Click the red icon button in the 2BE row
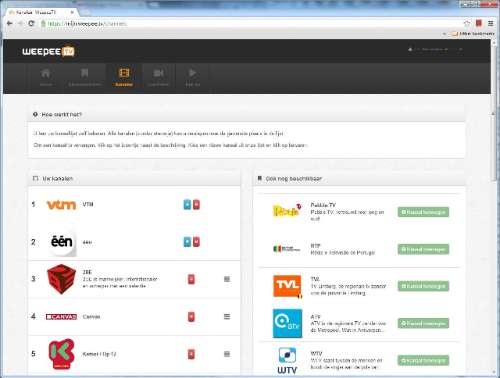Image resolution: width=500 pixels, height=378 pixels. pyautogui.click(x=191, y=279)
